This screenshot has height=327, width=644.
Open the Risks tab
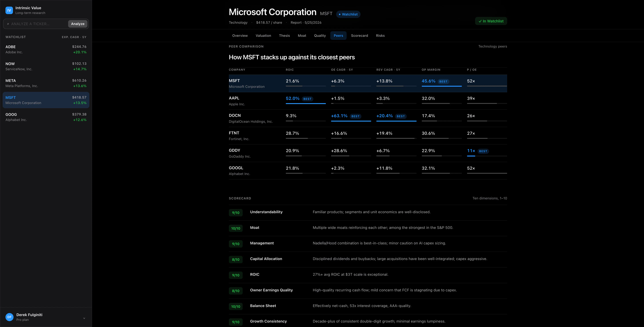(380, 36)
